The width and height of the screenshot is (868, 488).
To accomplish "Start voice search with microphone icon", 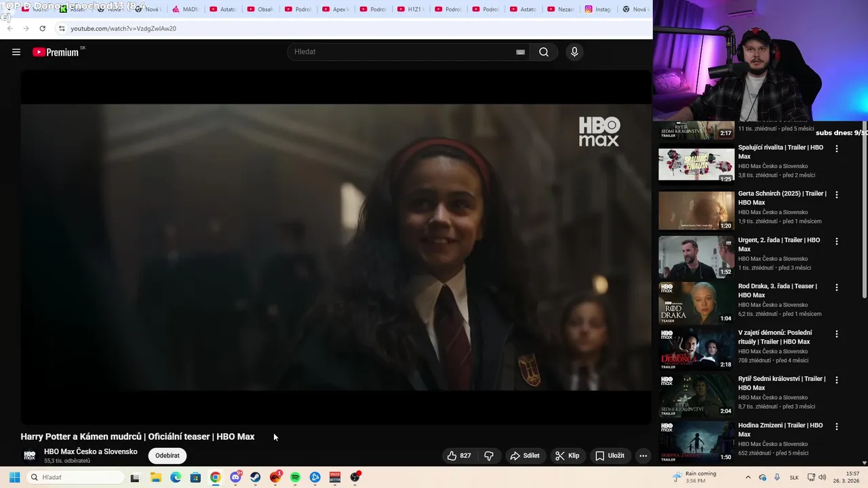I will point(574,52).
